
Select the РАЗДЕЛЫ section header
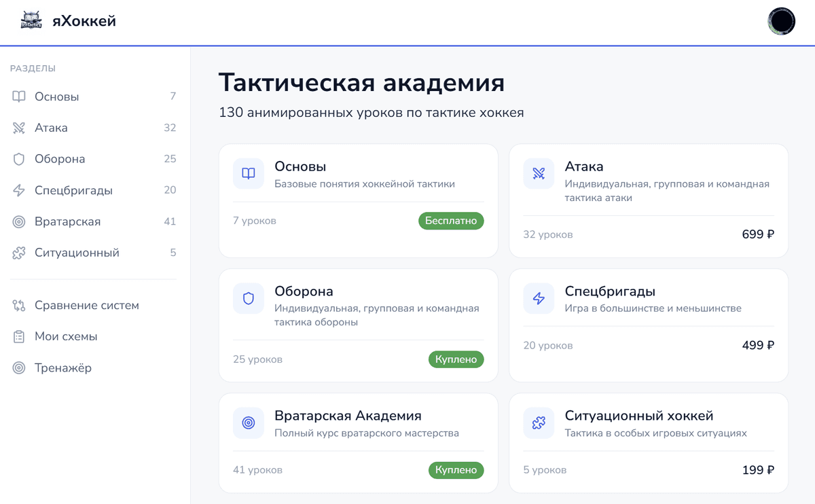[33, 68]
